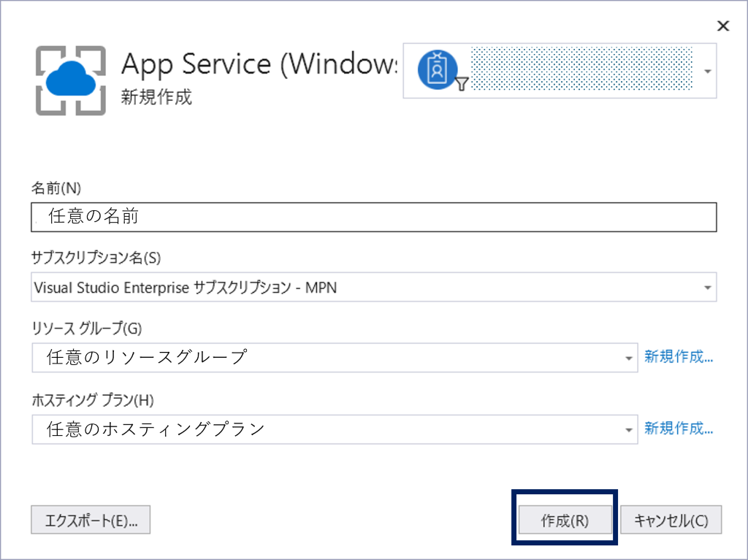Click the App Service cloud icon
Viewport: 748px width, 560px height.
(71, 80)
